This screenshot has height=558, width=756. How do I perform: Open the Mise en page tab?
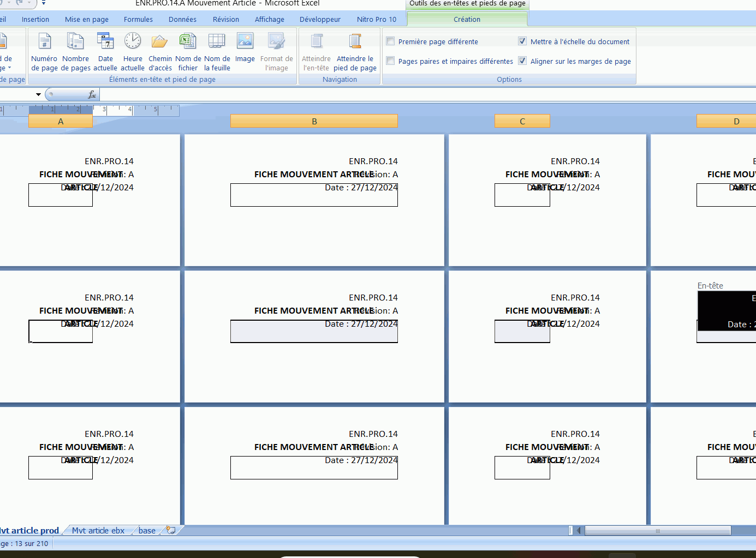click(x=87, y=19)
